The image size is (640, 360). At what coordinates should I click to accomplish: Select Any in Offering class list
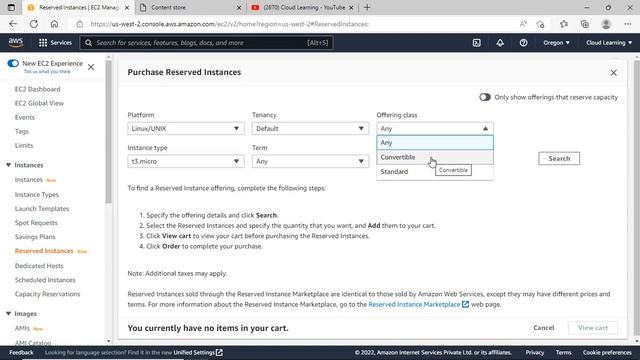[435, 142]
